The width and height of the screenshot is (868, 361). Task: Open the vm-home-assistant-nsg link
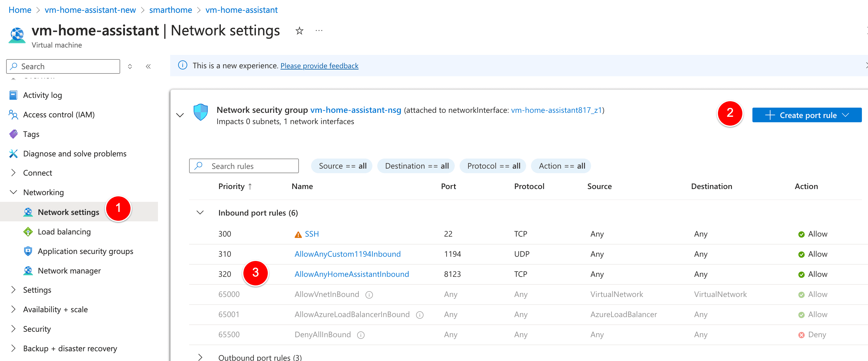click(x=356, y=110)
